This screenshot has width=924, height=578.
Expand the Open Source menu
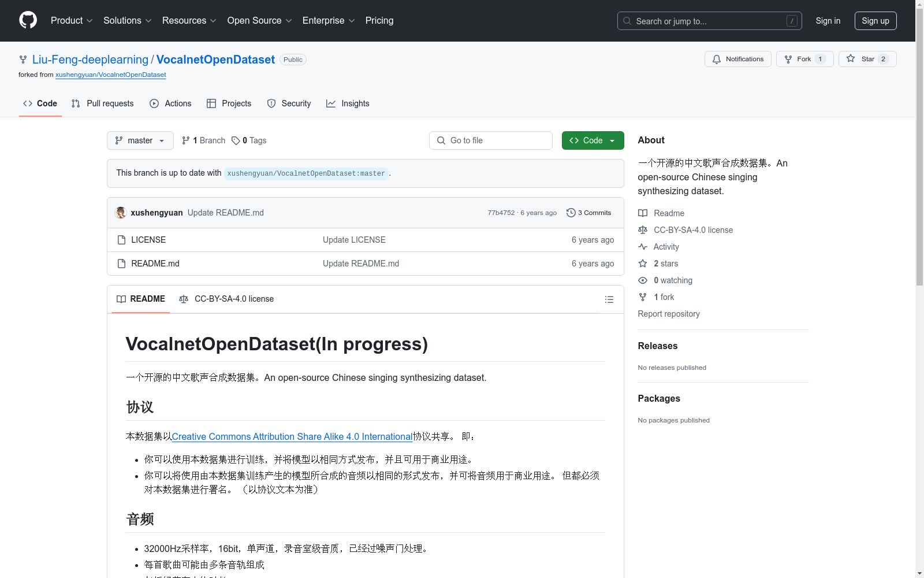click(x=259, y=20)
